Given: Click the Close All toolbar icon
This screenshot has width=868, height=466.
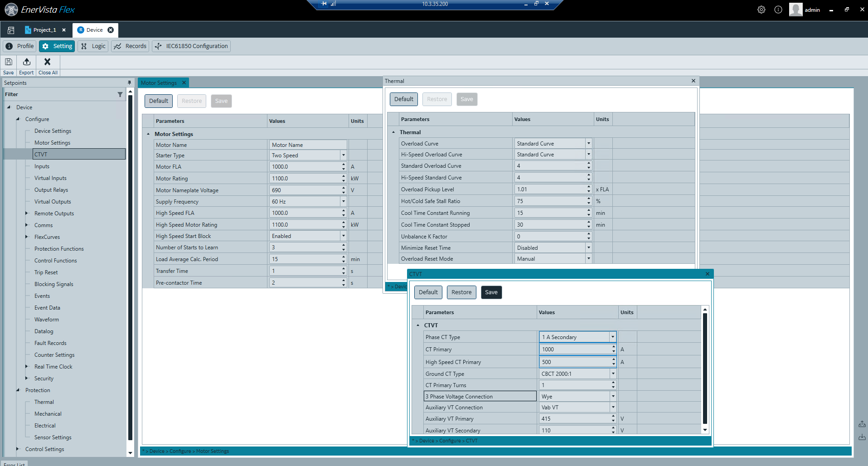Looking at the screenshot, I should (47, 61).
